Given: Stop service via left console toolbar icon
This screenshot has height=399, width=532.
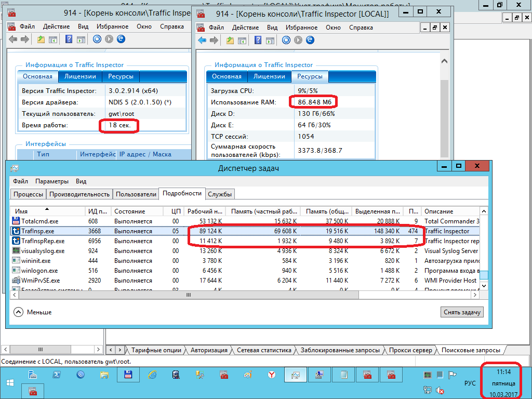Looking at the screenshot, I should click(97, 39).
